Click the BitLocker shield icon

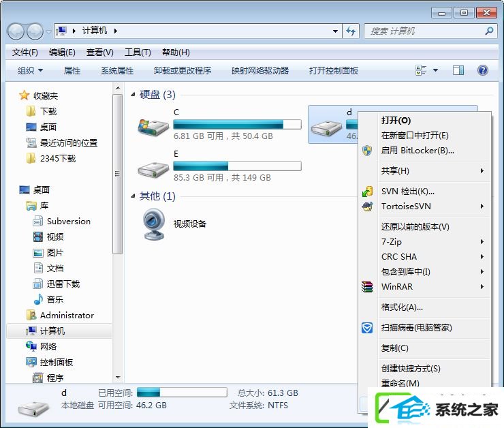[x=367, y=150]
